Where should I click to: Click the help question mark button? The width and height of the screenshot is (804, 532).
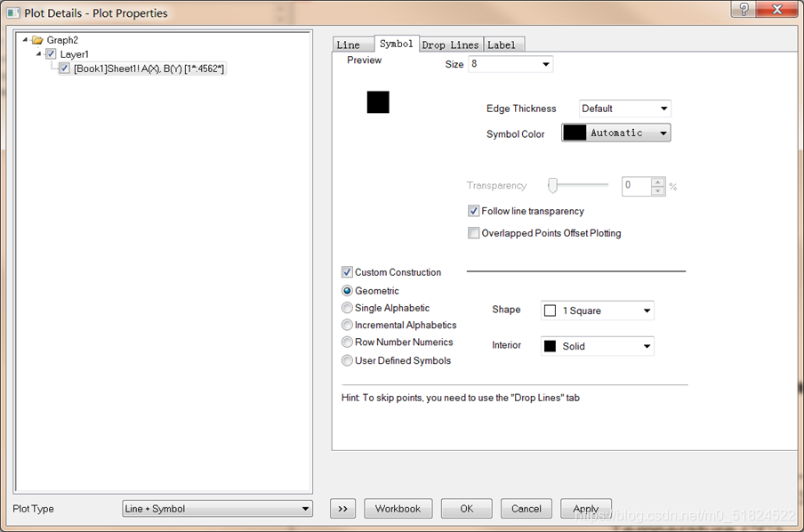coord(744,9)
